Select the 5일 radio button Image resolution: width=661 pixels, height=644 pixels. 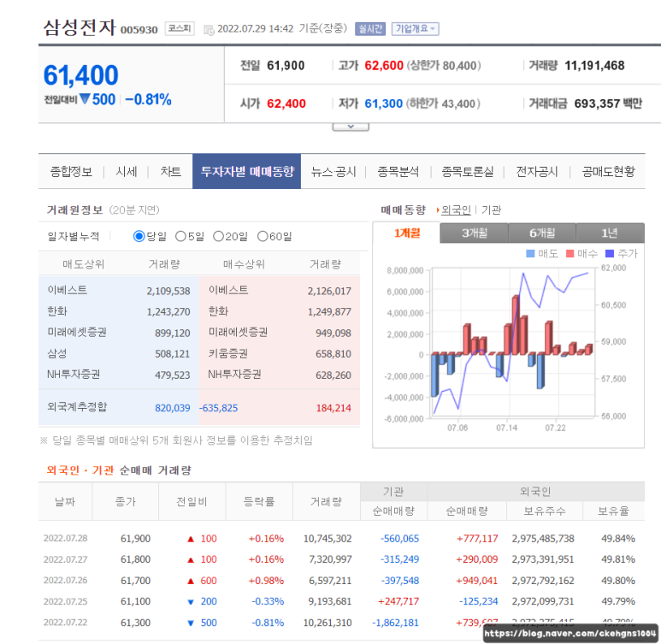180,236
